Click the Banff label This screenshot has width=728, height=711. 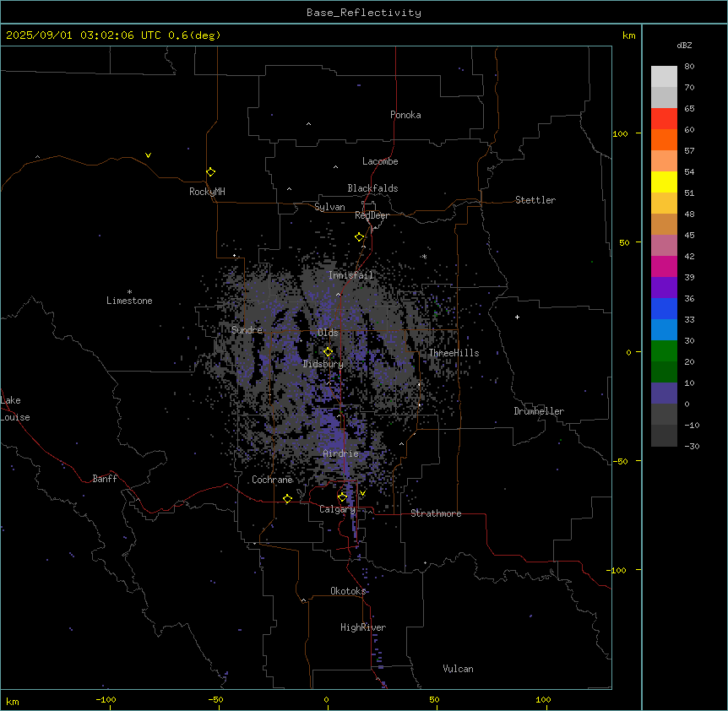pos(105,479)
